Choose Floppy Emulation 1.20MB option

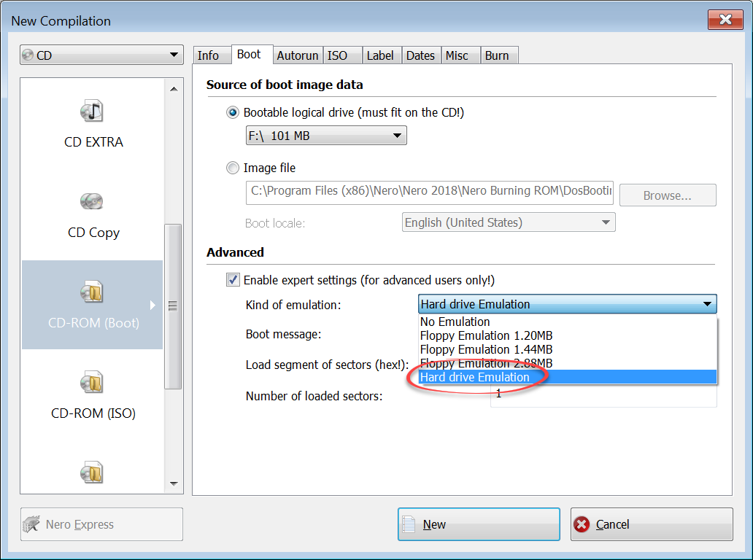[568, 335]
